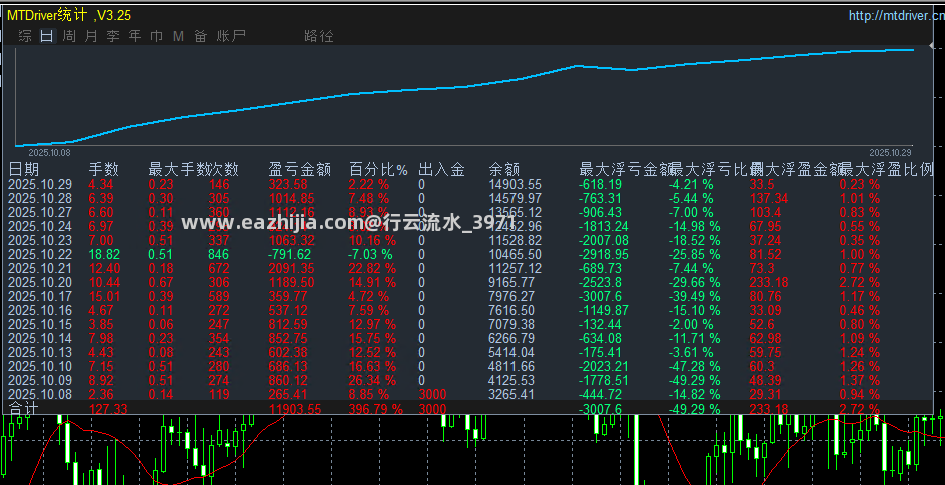
Task: Click the 手数 column header
Action: click(x=104, y=170)
